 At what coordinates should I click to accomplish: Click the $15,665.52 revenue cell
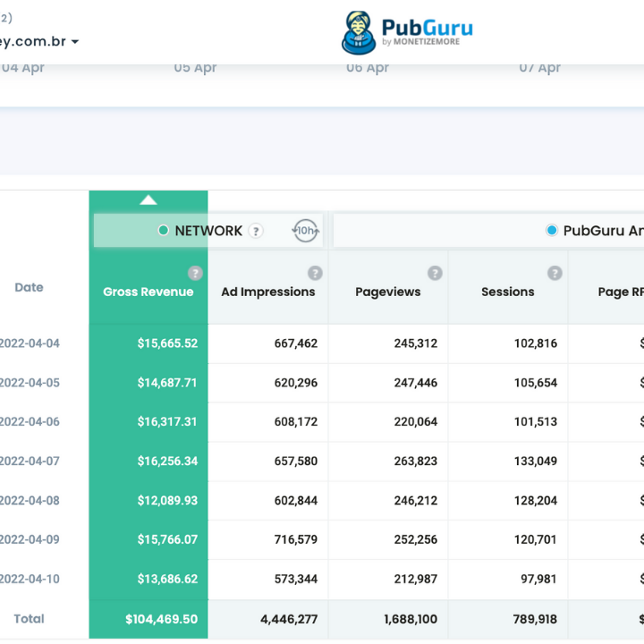tap(167, 343)
